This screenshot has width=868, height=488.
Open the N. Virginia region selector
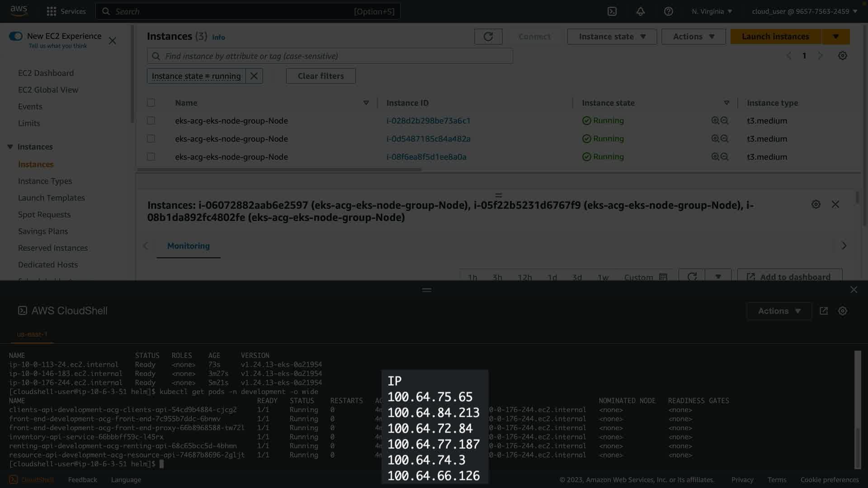[x=712, y=11]
